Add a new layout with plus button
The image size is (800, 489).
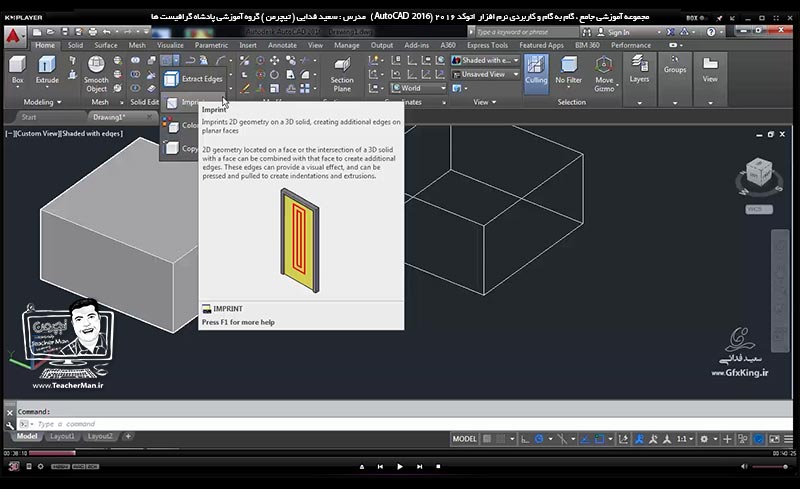[x=128, y=436]
